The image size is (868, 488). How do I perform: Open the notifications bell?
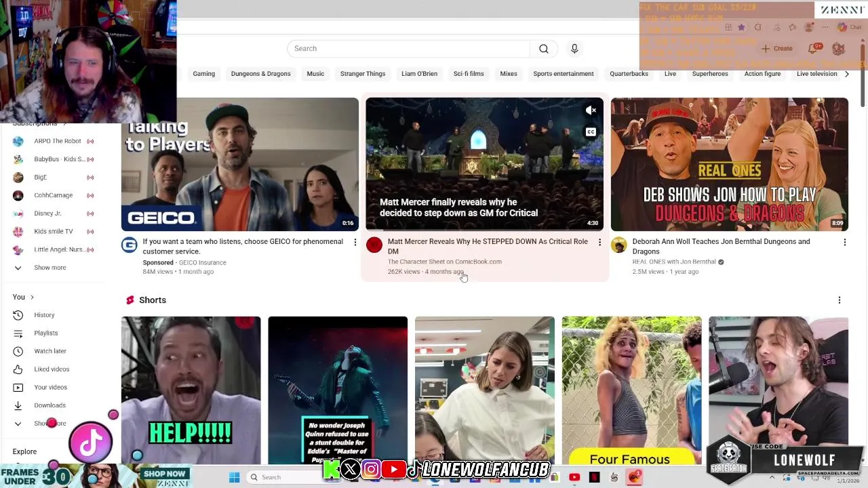(813, 49)
